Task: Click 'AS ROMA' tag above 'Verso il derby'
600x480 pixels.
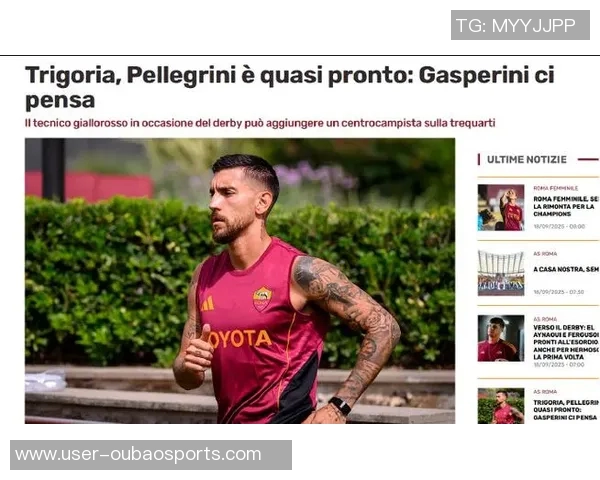Action: tap(545, 319)
